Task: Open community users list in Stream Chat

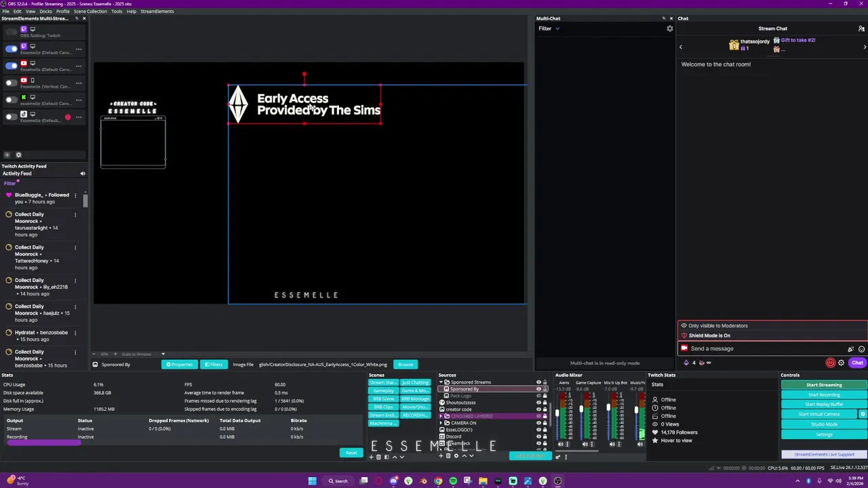Action: 861,28
